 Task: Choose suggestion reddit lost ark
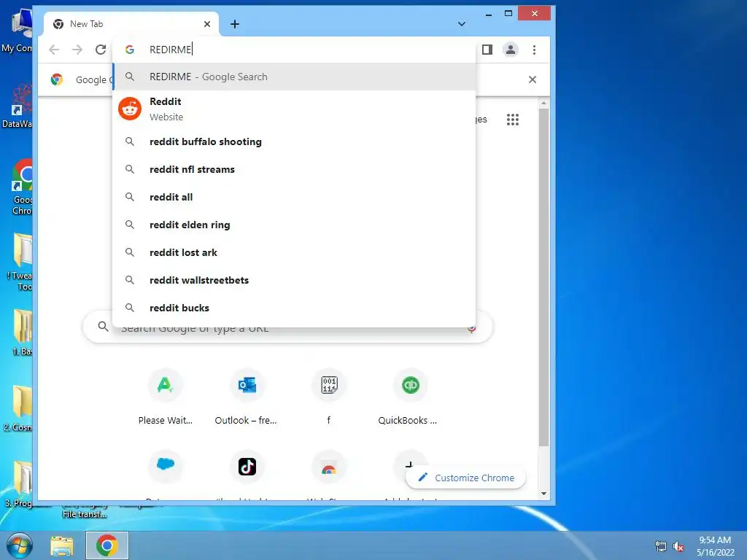(x=294, y=252)
